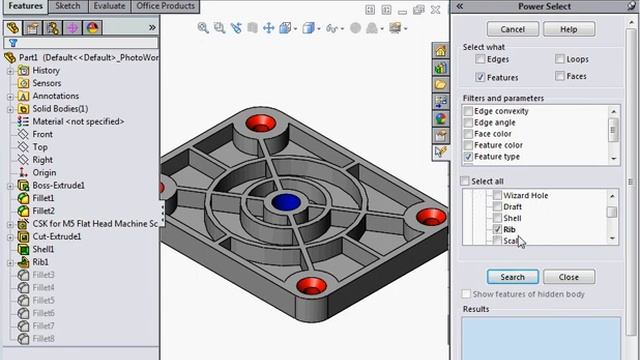Click the Hide/Show Items glasses icon
The image size is (640, 360).
point(332,28)
